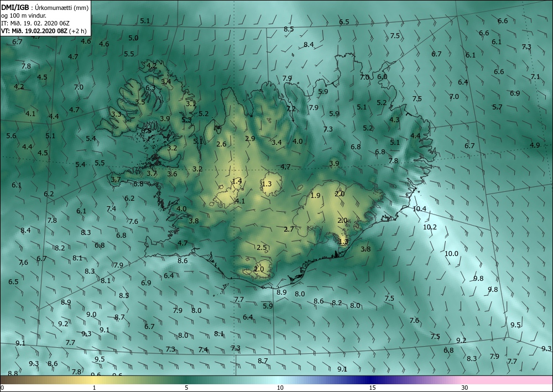Click the 2.5 value in south Iceland
This screenshot has height=392, width=553.
262,248
